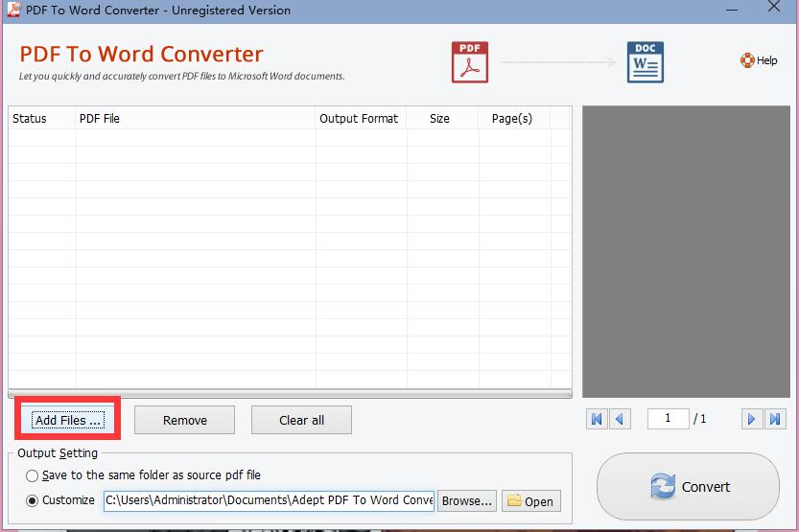Click the PDF file icon in header
The width and height of the screenshot is (799, 532).
tap(470, 62)
